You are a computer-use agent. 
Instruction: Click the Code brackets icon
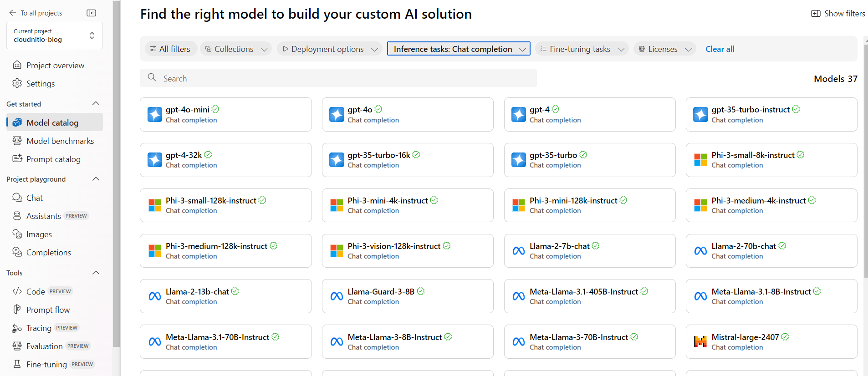[x=17, y=291]
